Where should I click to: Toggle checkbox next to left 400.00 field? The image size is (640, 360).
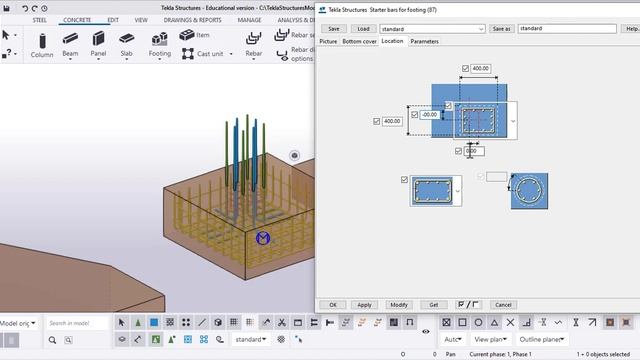(377, 121)
